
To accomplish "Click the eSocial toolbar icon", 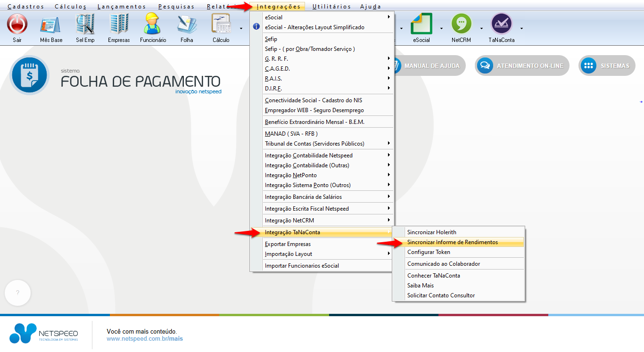I will pyautogui.click(x=421, y=24).
